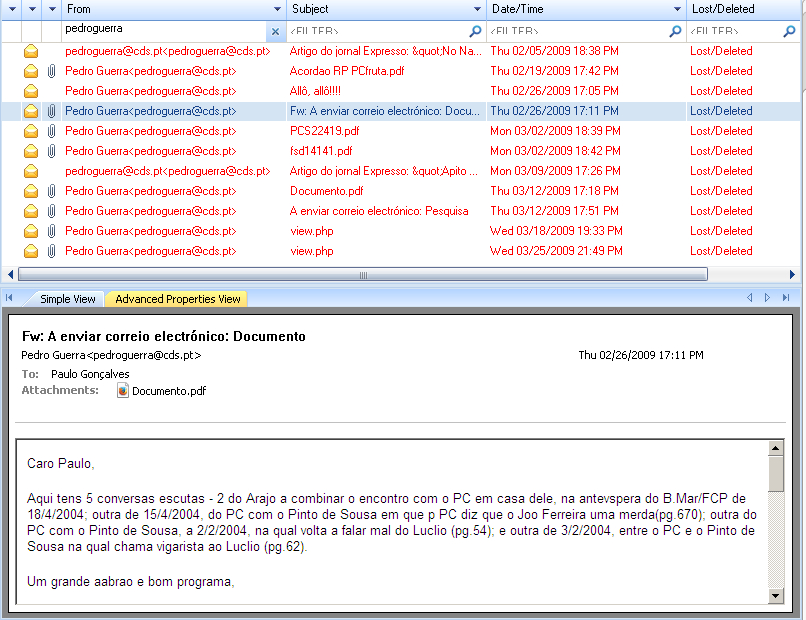This screenshot has width=806, height=620.
Task: Click paperclip icon on PCS22419.pdf row
Action: coord(51,131)
